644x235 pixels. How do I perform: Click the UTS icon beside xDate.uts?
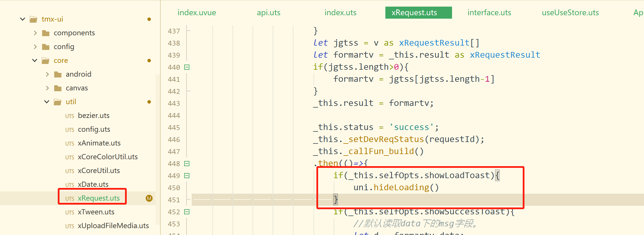(70, 185)
